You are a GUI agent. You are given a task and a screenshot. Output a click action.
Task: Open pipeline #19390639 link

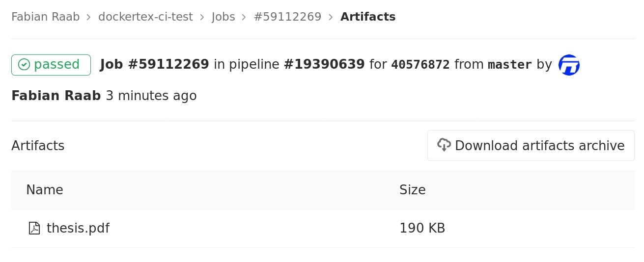click(324, 64)
